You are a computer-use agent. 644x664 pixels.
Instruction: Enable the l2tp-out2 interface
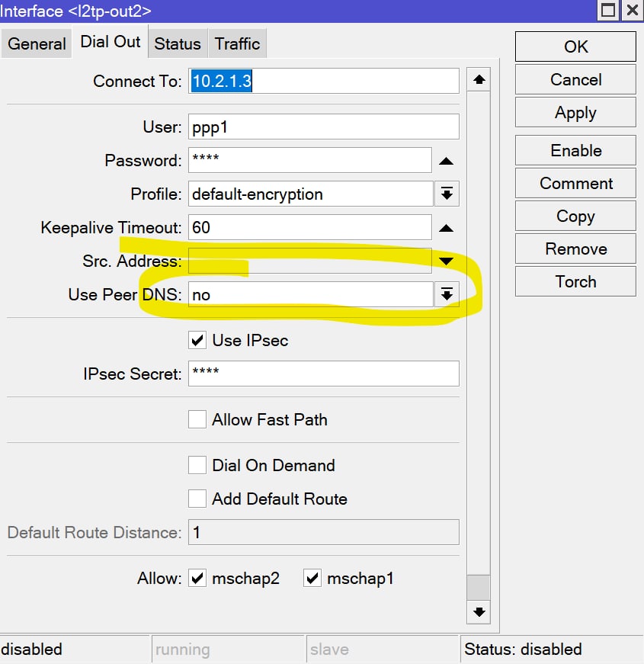point(575,150)
